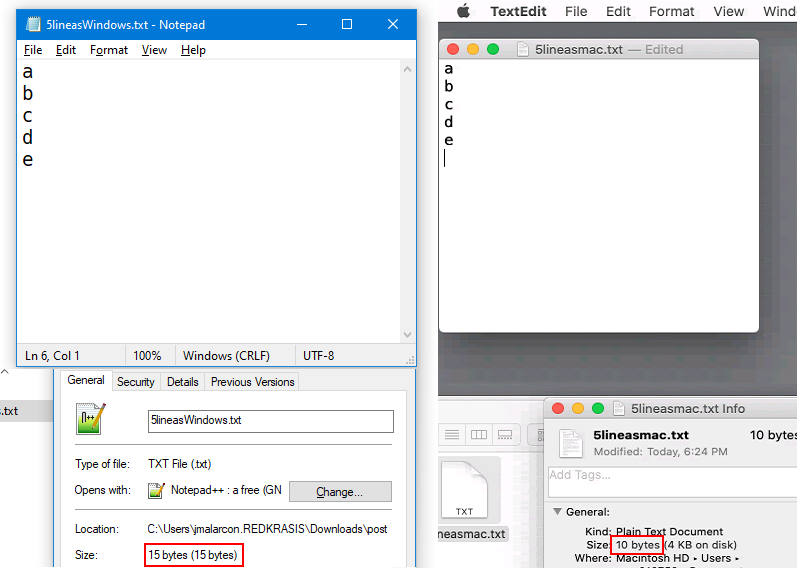The height and width of the screenshot is (568, 797).
Task: Select the list view icon in Finder
Action: [x=451, y=434]
